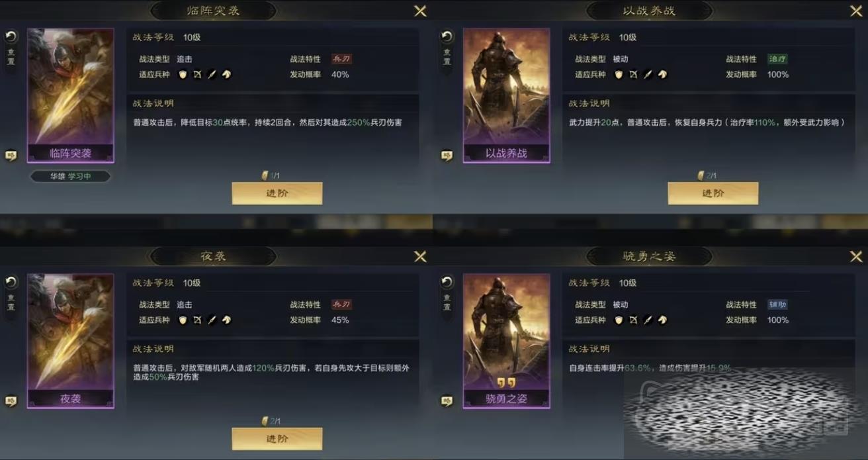
Task: Click reset icon in 临阵突袭 panel
Action: pos(11,37)
